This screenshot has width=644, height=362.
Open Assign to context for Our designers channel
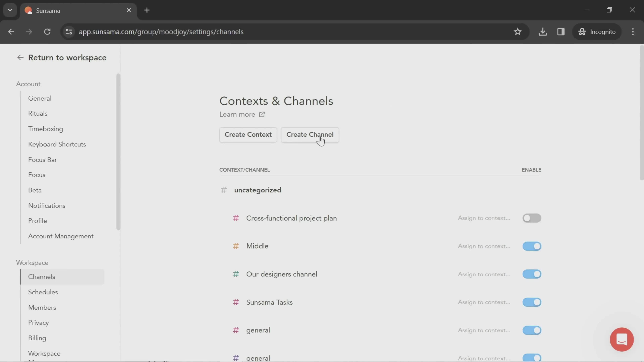click(484, 274)
